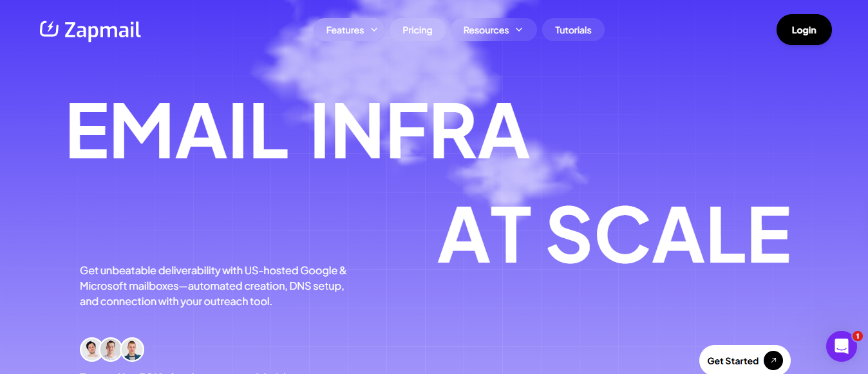868x374 pixels.
Task: Click the Features menu label
Action: click(345, 30)
